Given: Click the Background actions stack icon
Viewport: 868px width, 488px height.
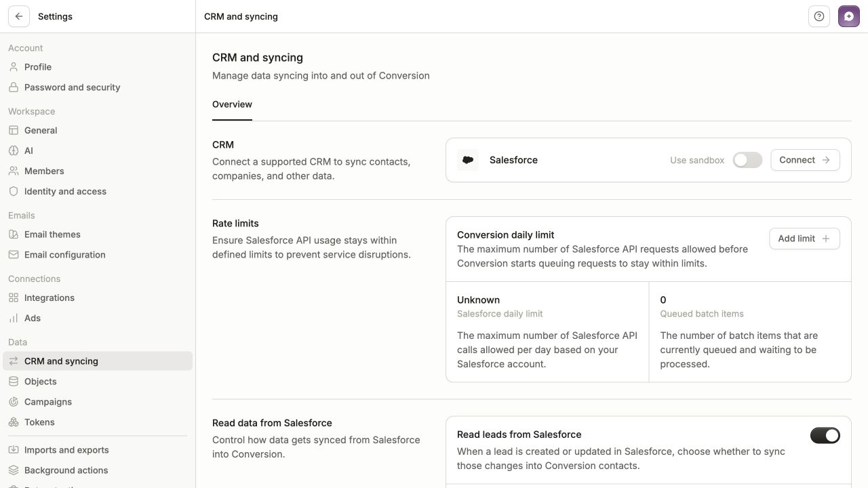Looking at the screenshot, I should 14,470.
